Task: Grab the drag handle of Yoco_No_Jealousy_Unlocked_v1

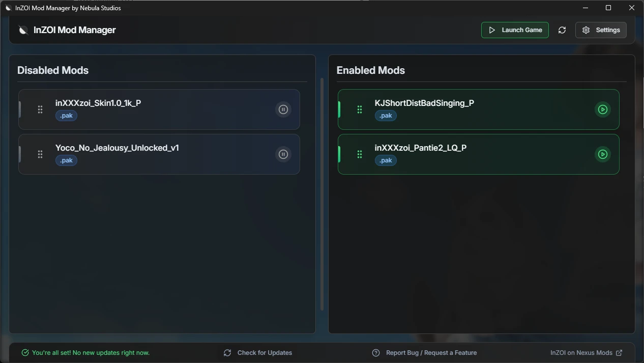Action: 40,154
